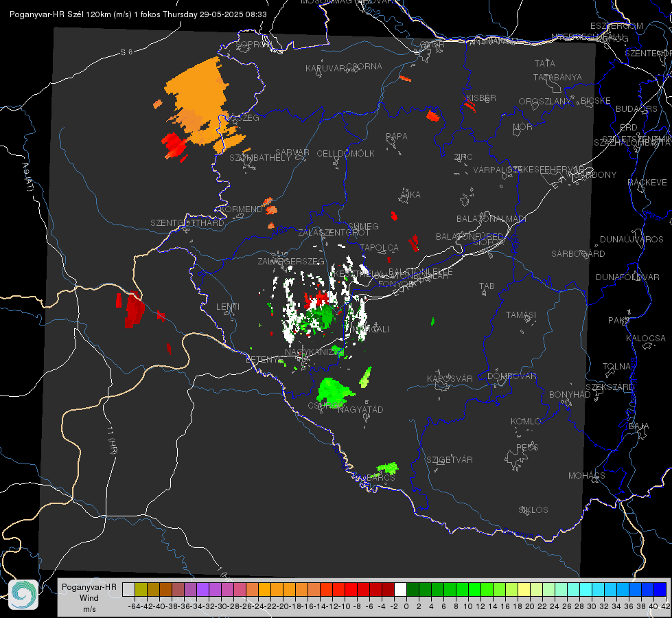This screenshot has height=618, width=672.
Task: Click the TAPOLCA city label
Action: [x=379, y=248]
